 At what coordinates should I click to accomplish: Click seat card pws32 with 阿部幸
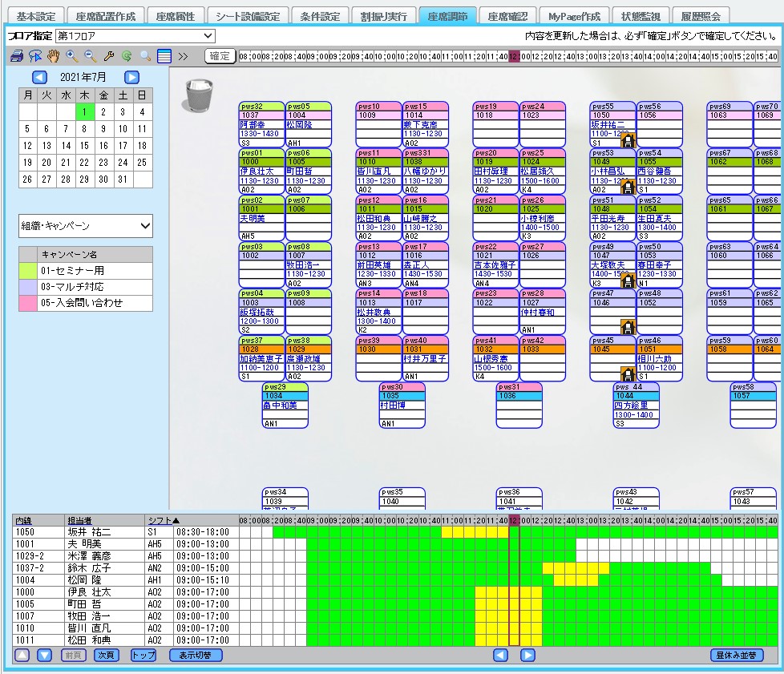(x=261, y=124)
